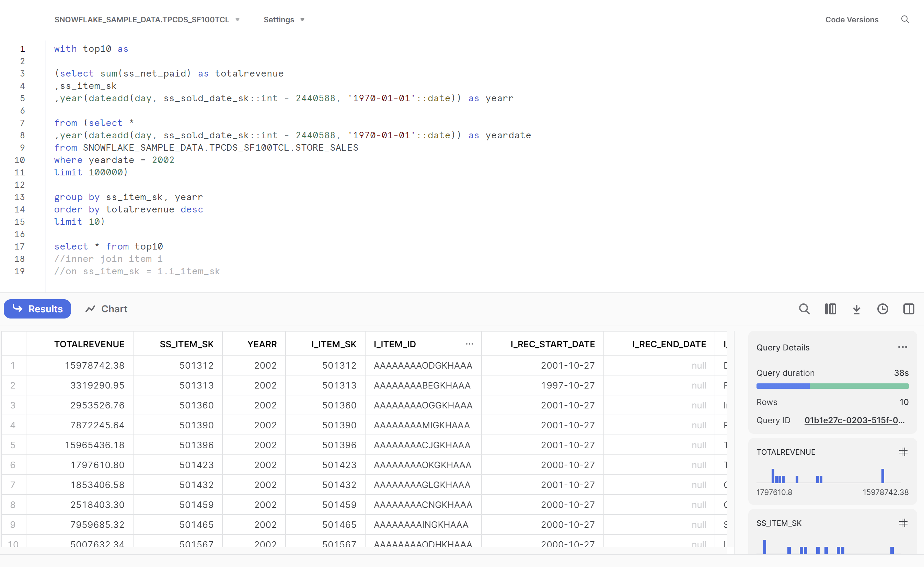This screenshot has height=567, width=924.
Task: Place cursor on 'select * from top10' line
Action: 108,247
